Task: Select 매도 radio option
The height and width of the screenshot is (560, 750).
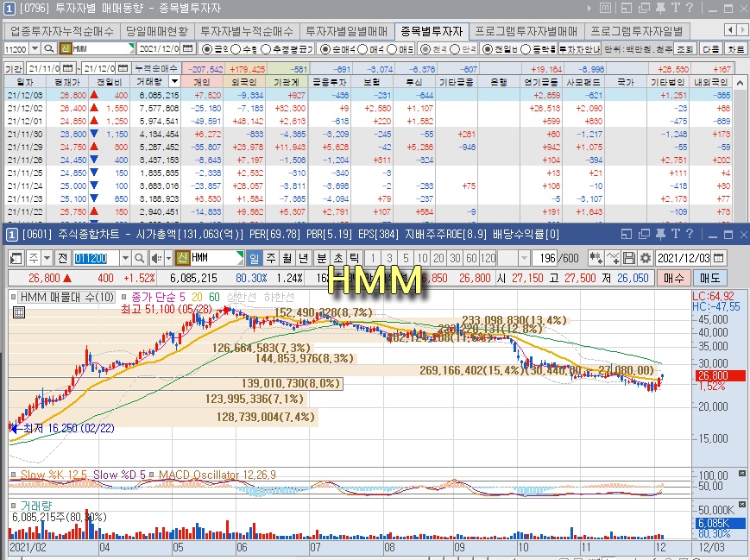Action: [392, 49]
